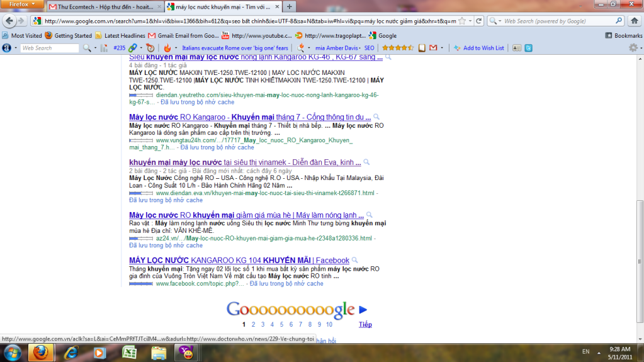The image size is (644, 362).
Task: Click the hot pages flame icon
Action: pyautogui.click(x=167, y=48)
